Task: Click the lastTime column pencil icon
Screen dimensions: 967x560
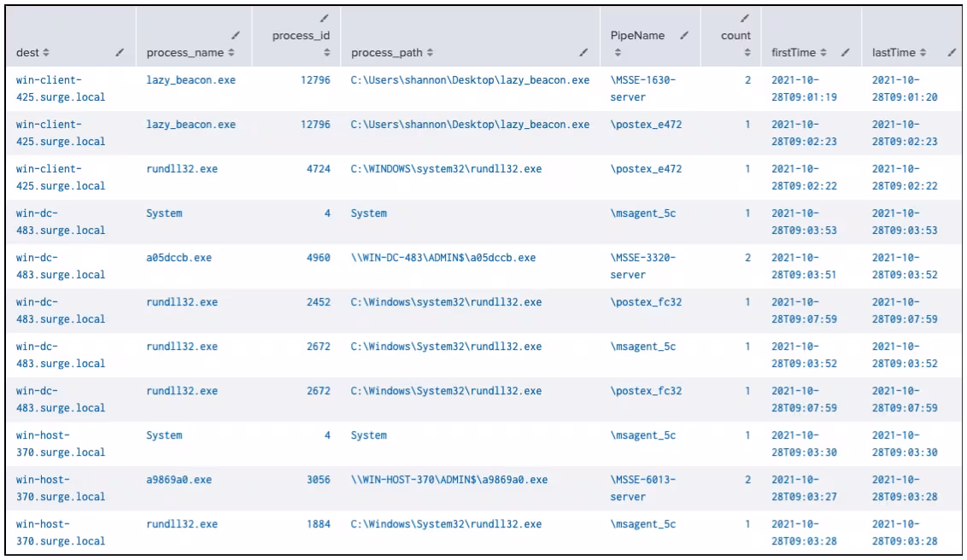Action: [x=952, y=53]
